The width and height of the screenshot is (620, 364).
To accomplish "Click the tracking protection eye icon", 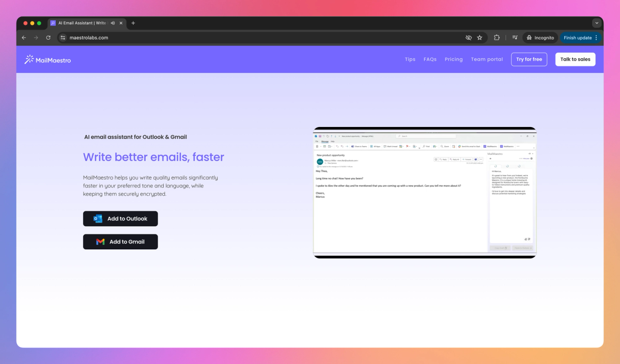I will coord(469,38).
